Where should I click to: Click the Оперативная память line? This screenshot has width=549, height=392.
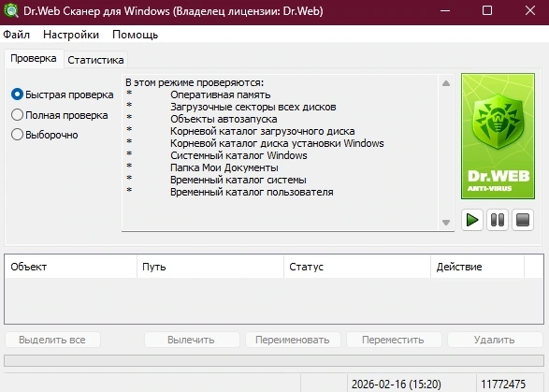[220, 94]
